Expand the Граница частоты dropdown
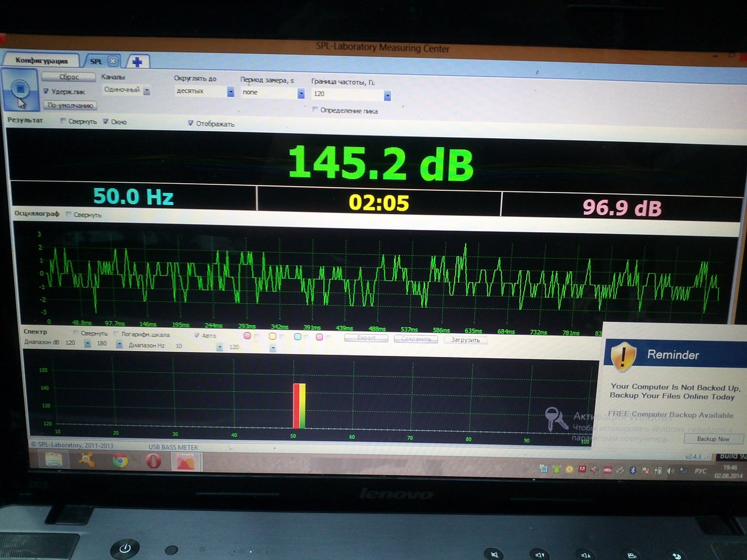This screenshot has height=560, width=747. (387, 95)
